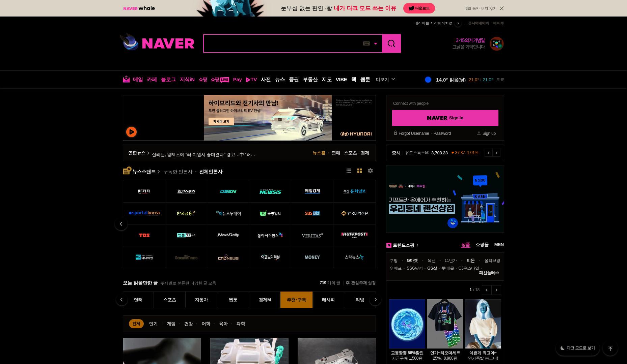Show previous stock index ticker
Viewport: 627px width, 364px height.
click(489, 153)
